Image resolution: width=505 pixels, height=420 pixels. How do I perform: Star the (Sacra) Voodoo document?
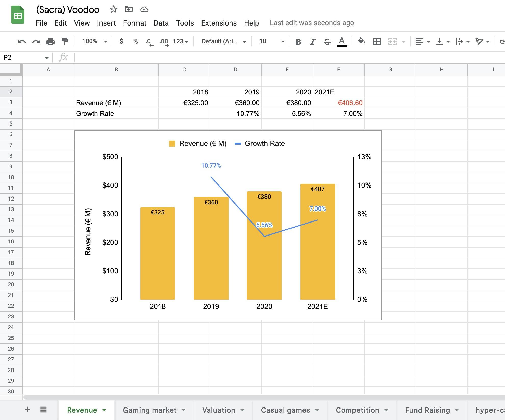pyautogui.click(x=113, y=9)
